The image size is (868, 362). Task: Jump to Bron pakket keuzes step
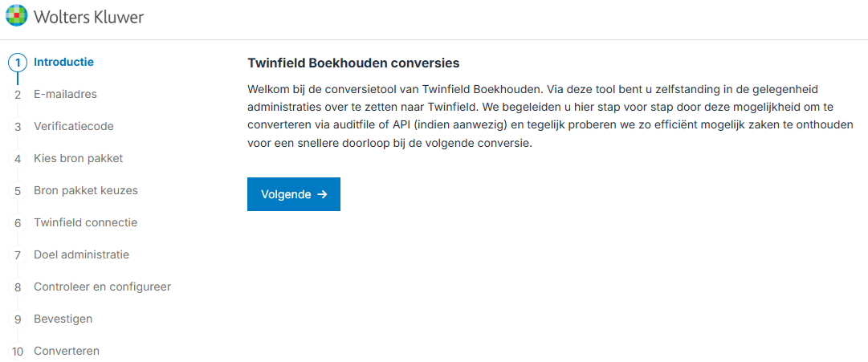point(86,190)
